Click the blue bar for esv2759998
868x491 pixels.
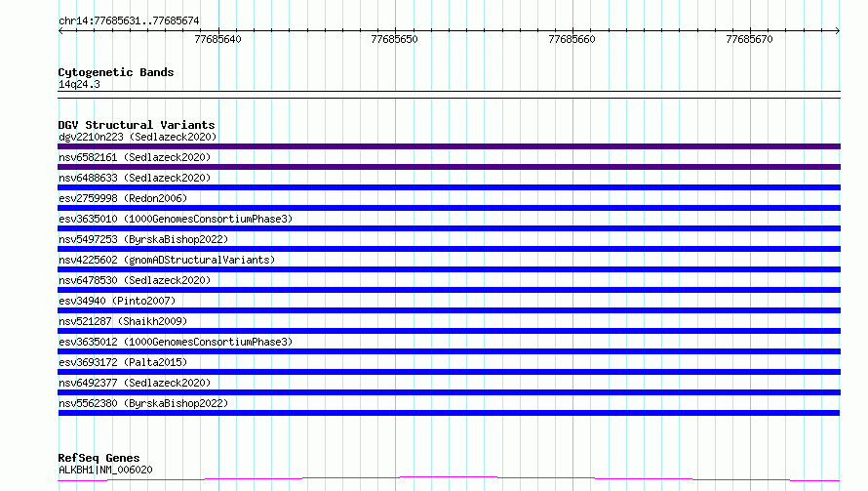(449, 208)
